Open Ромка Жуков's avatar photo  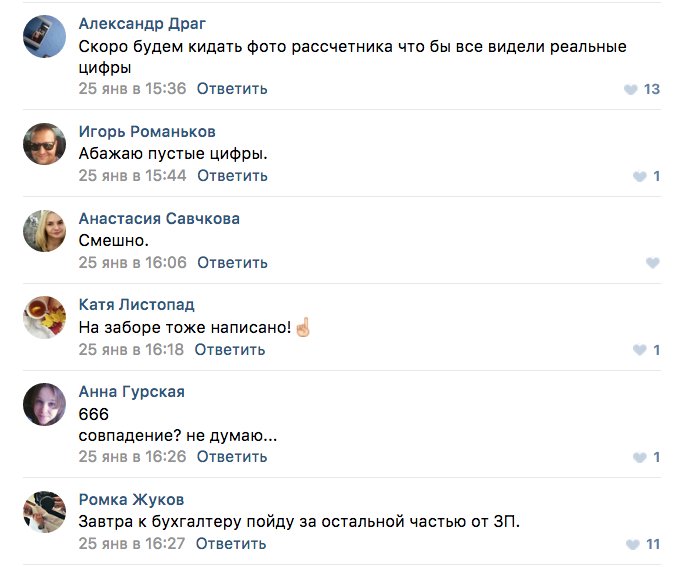point(44,512)
